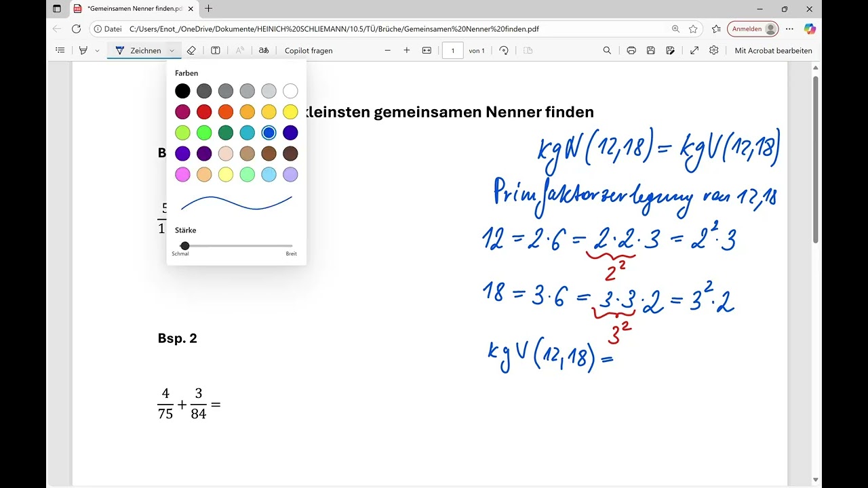Select the add text box tool
Screen dimensions: 868x488
(215, 50)
